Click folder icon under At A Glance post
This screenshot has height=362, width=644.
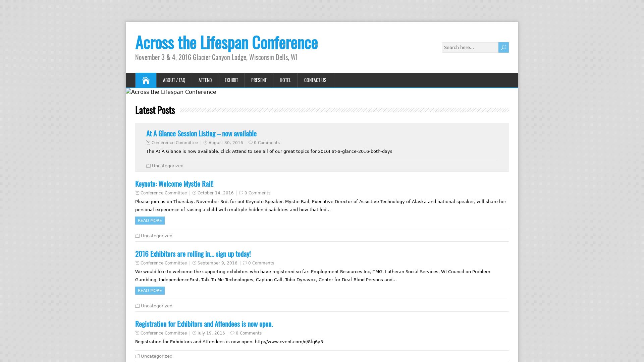click(148, 166)
